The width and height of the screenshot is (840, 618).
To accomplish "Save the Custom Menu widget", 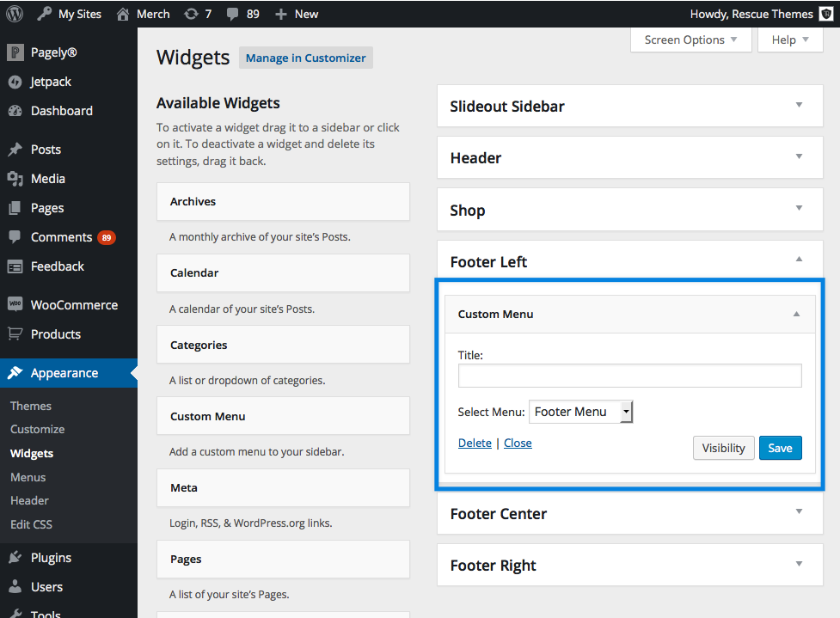I will [780, 448].
